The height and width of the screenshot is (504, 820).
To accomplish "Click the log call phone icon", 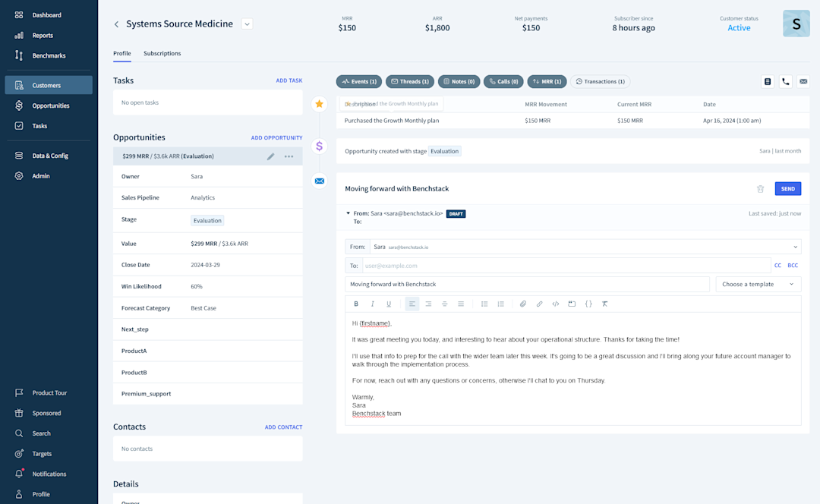I will pyautogui.click(x=786, y=81).
